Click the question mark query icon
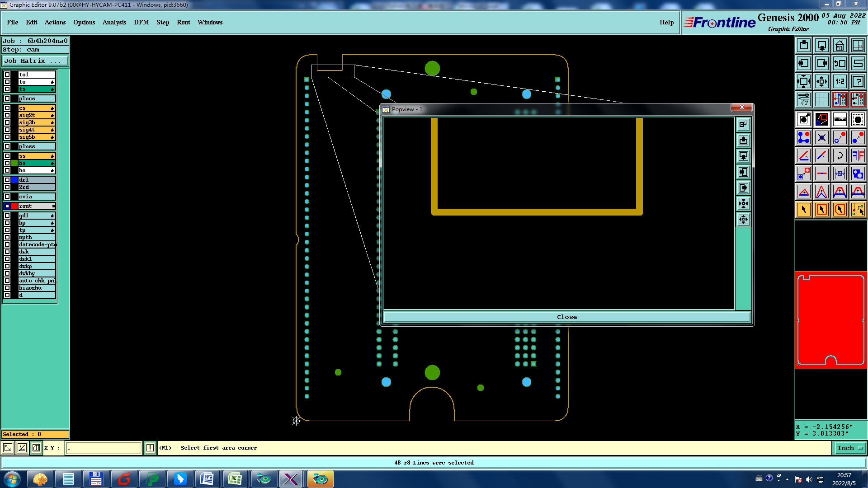Screen dimensions: 868x488 pyautogui.click(x=858, y=82)
